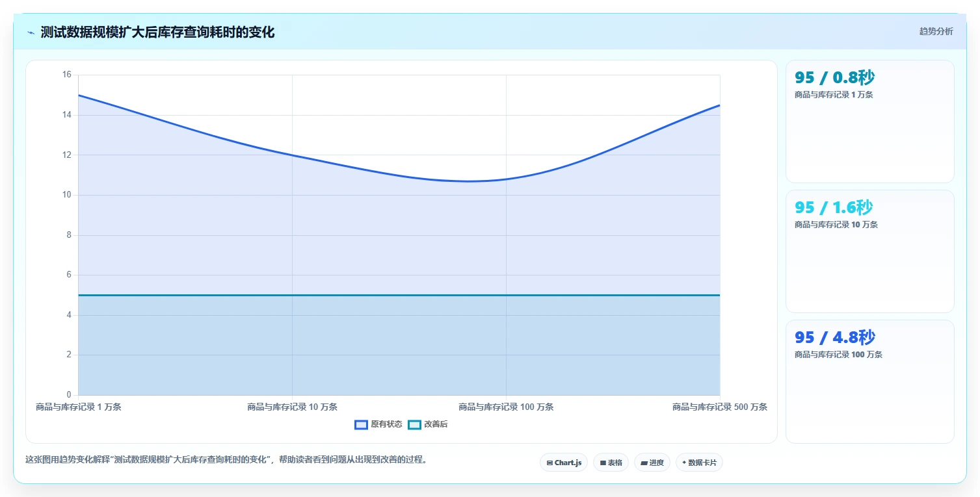Click the blue 原有状态 legend swatch

point(361,424)
